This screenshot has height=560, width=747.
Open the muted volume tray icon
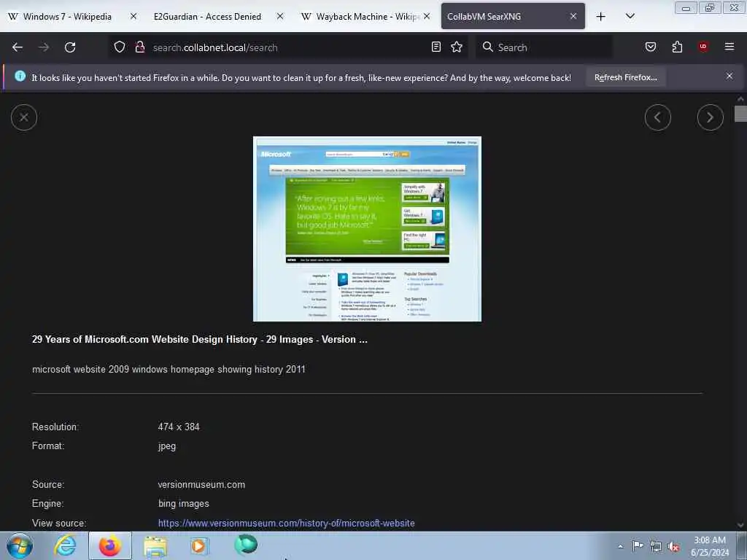click(x=673, y=547)
